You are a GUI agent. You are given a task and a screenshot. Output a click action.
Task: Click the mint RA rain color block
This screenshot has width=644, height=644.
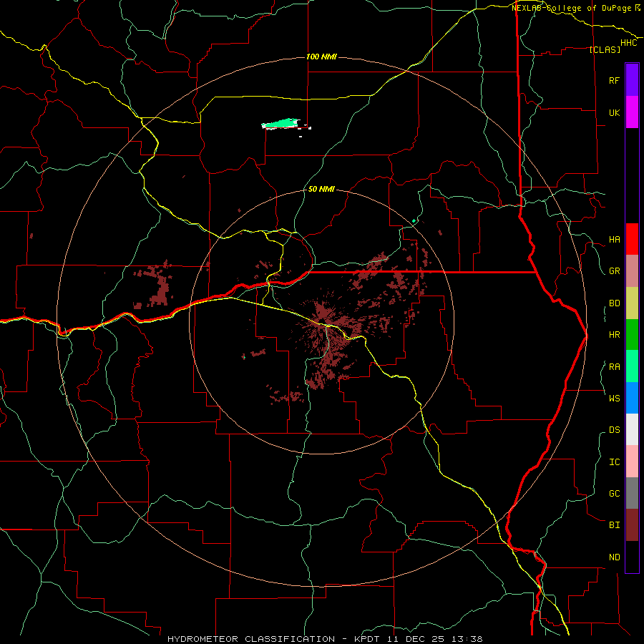coord(632,366)
